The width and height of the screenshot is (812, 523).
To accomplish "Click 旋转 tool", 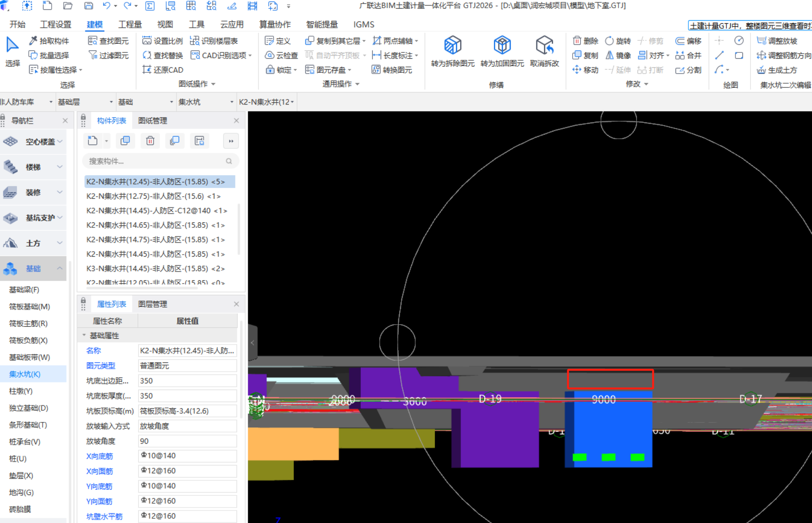I will point(618,41).
